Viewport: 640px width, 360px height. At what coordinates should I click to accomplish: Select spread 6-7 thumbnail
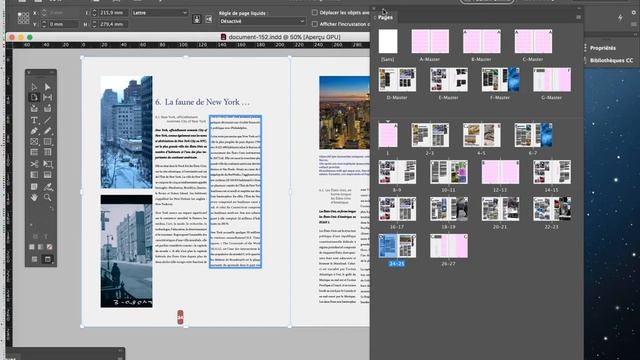coord(533,135)
